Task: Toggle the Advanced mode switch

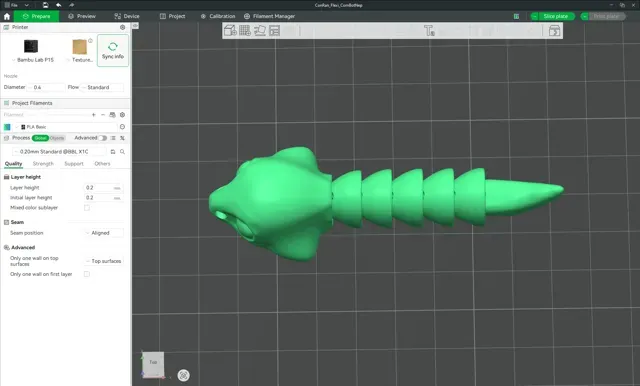Action: [102, 138]
